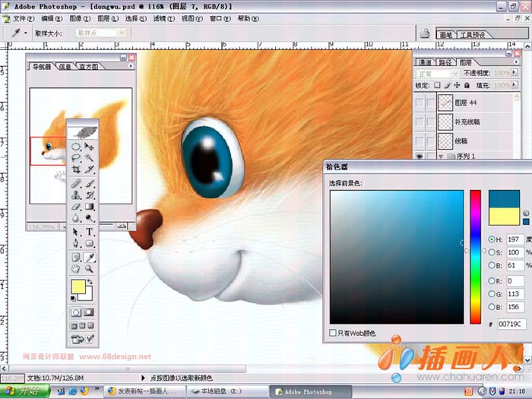Viewport: 532px width, 399px height.
Task: Select the Pen tool
Action: click(76, 243)
